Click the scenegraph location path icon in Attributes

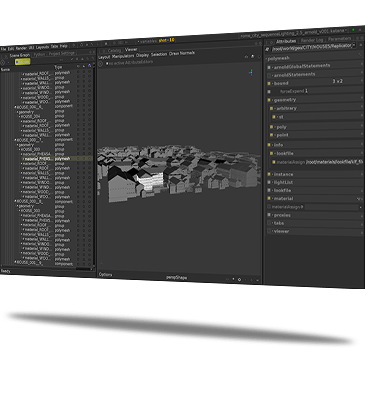point(267,49)
